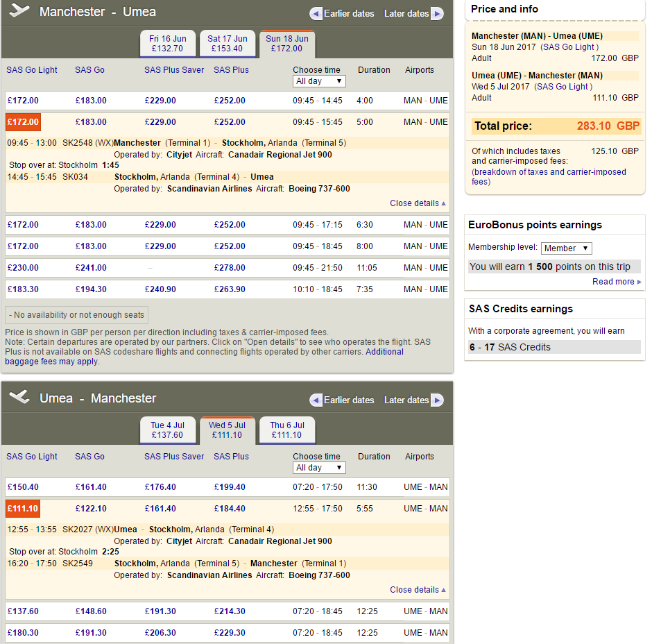Select £183.30 SAS Go Light for 10:10 - 18:45
Viewport: 652px width, 644px height.
click(x=24, y=289)
